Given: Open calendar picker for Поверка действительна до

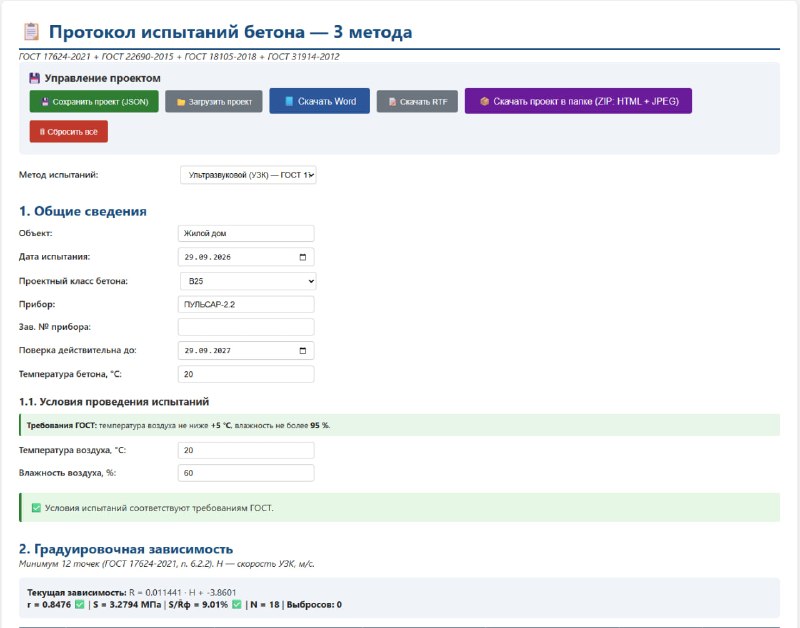Looking at the screenshot, I should [303, 350].
